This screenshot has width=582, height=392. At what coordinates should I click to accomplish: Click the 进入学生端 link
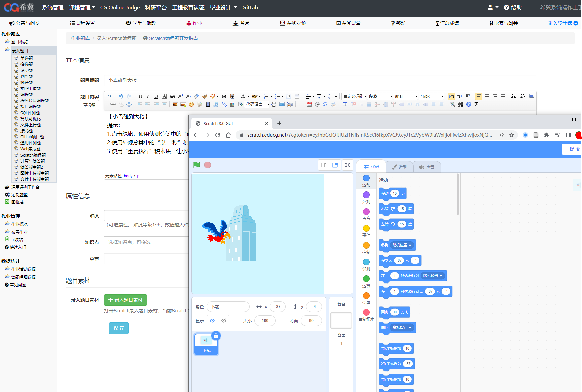563,23
